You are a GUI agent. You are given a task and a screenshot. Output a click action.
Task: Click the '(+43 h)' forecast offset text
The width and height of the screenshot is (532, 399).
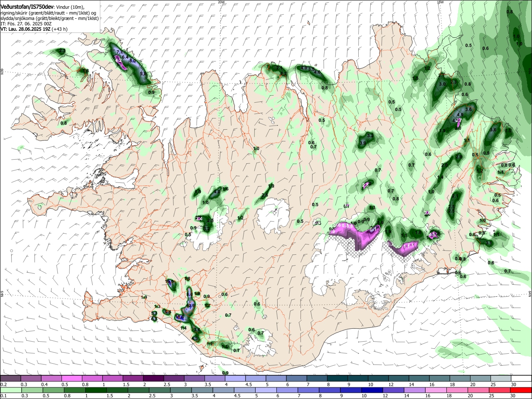coord(59,29)
